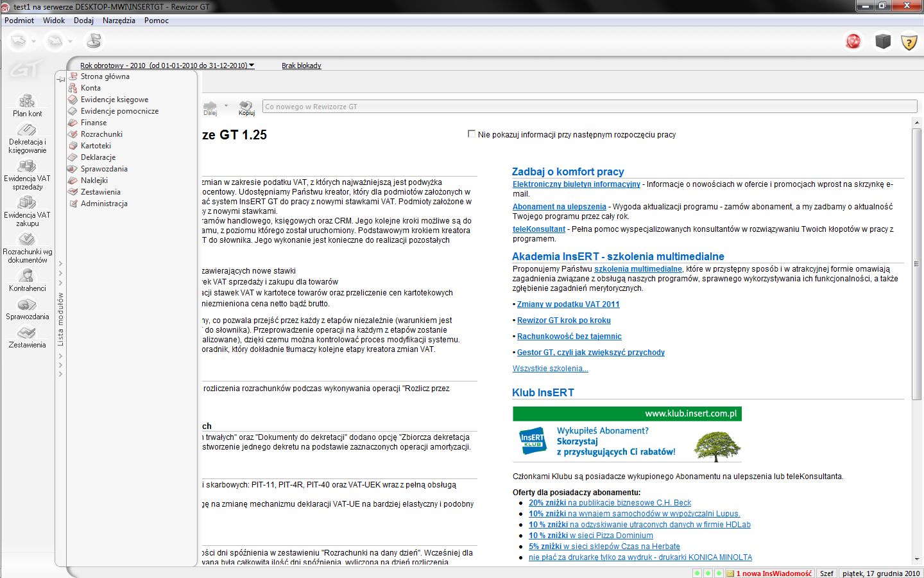Viewport: 924px width, 578px height.
Task: Open the Pomoc menu
Action: pyautogui.click(x=157, y=21)
